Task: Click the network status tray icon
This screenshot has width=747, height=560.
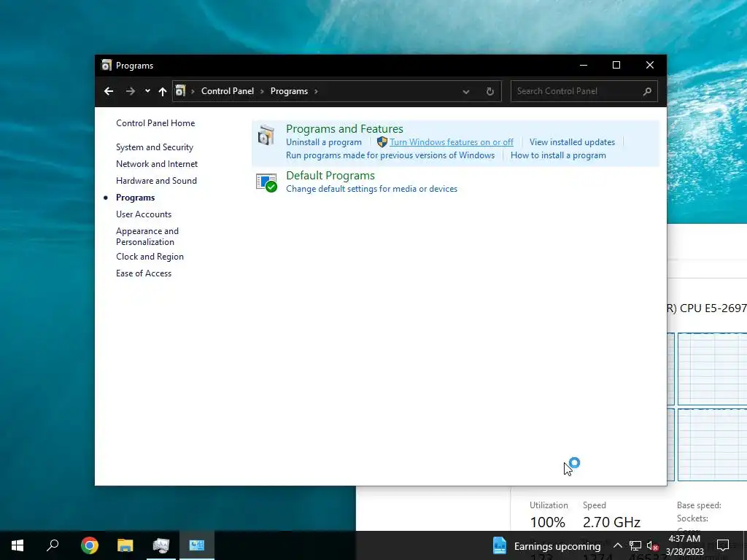Action: (635, 545)
